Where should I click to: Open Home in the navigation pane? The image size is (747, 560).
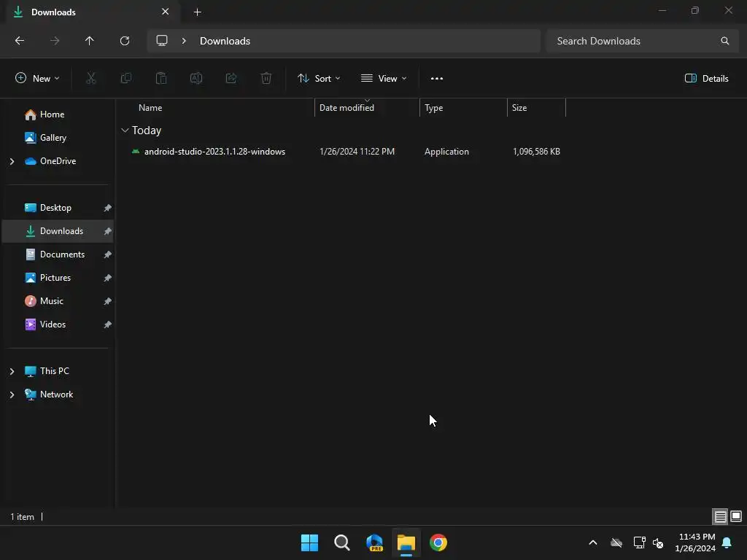(52, 114)
